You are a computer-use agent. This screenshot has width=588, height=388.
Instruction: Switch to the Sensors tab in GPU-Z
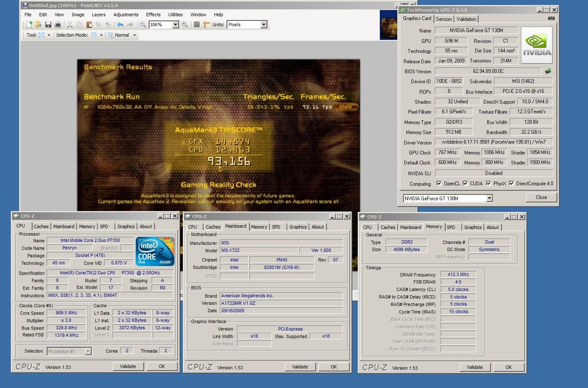point(444,19)
